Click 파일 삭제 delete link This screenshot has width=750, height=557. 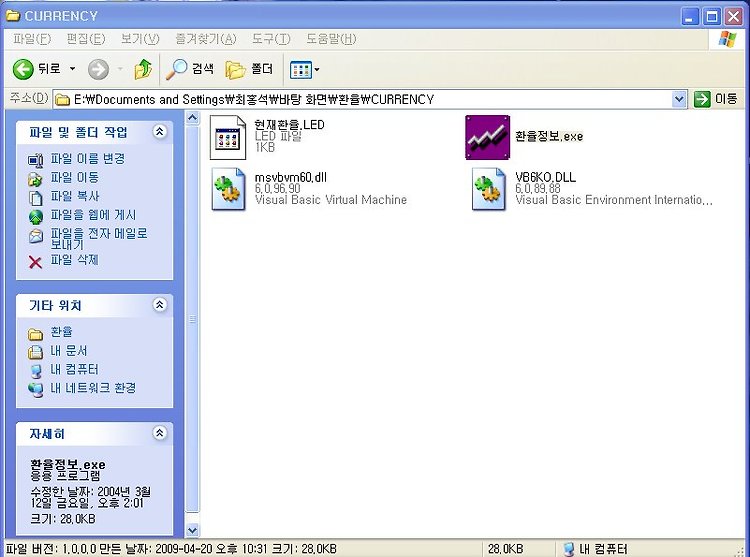click(75, 260)
